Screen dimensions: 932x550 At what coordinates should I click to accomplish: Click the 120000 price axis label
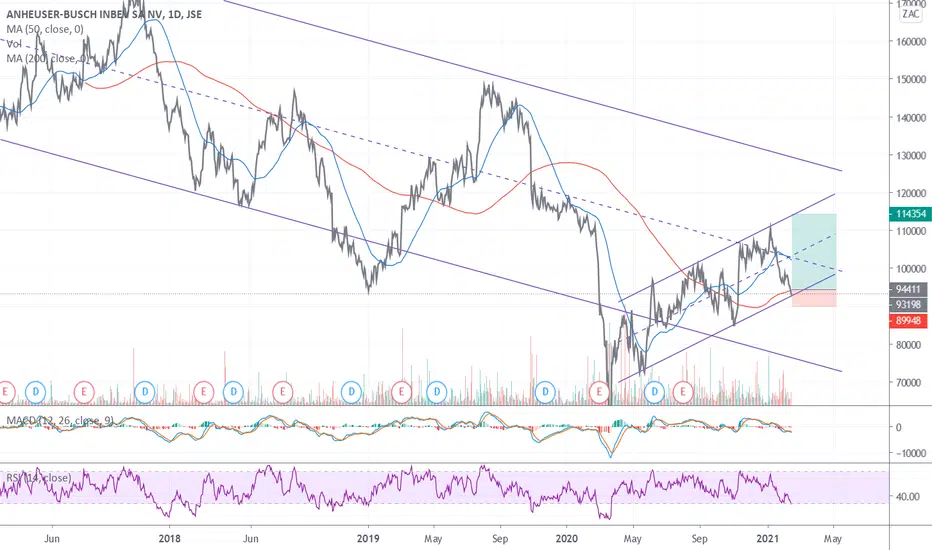[911, 193]
